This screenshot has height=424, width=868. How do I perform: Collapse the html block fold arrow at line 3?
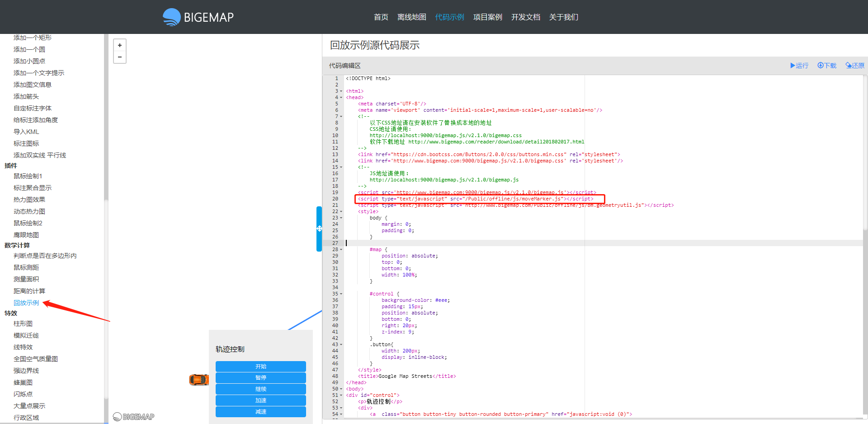340,91
